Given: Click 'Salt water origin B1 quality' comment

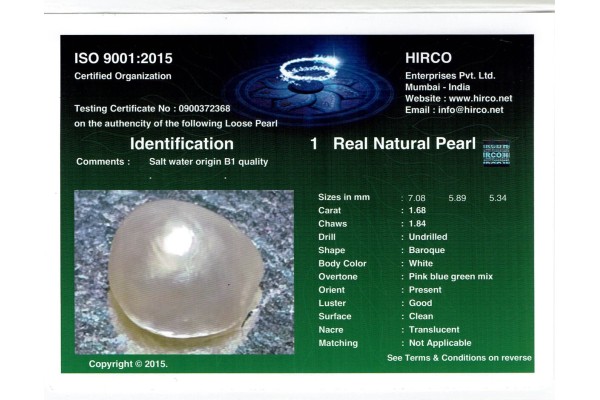Looking at the screenshot, I should pyautogui.click(x=209, y=162).
